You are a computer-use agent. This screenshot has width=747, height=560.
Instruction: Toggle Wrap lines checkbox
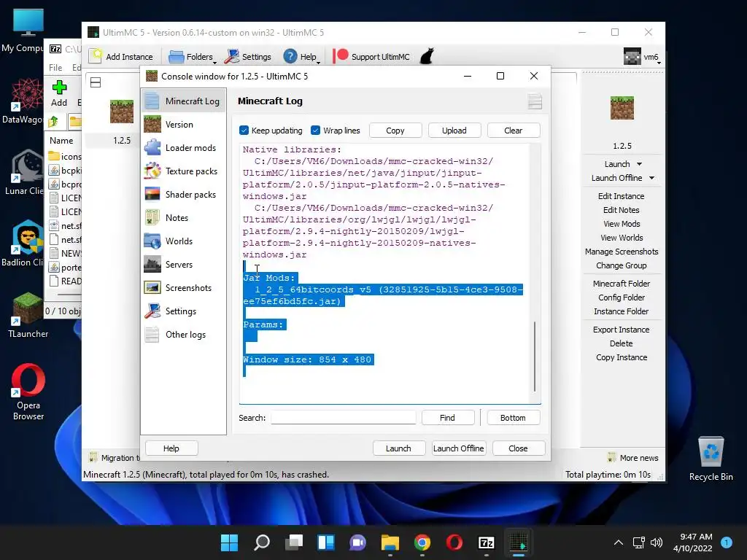pyautogui.click(x=315, y=131)
